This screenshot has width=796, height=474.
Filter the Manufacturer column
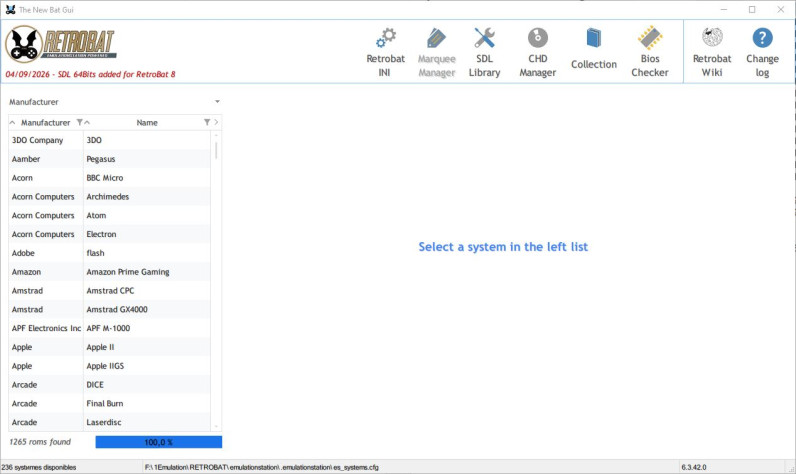(x=80, y=122)
